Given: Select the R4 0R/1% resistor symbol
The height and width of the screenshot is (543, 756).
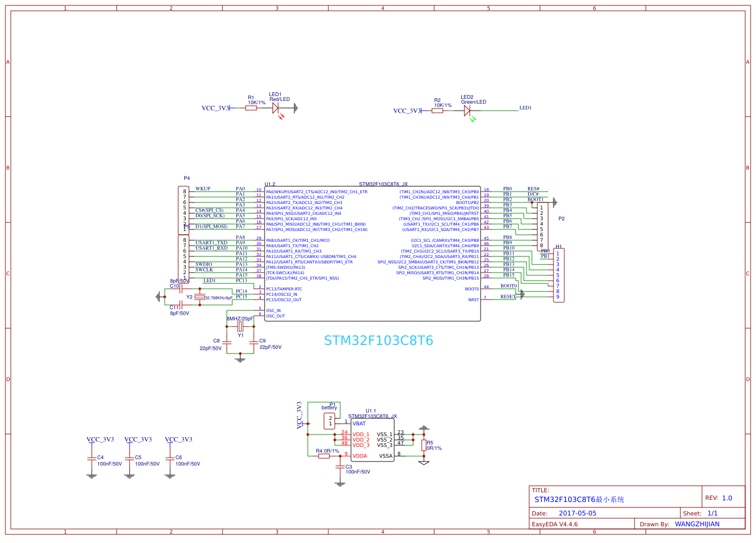Looking at the screenshot, I should tap(324, 456).
